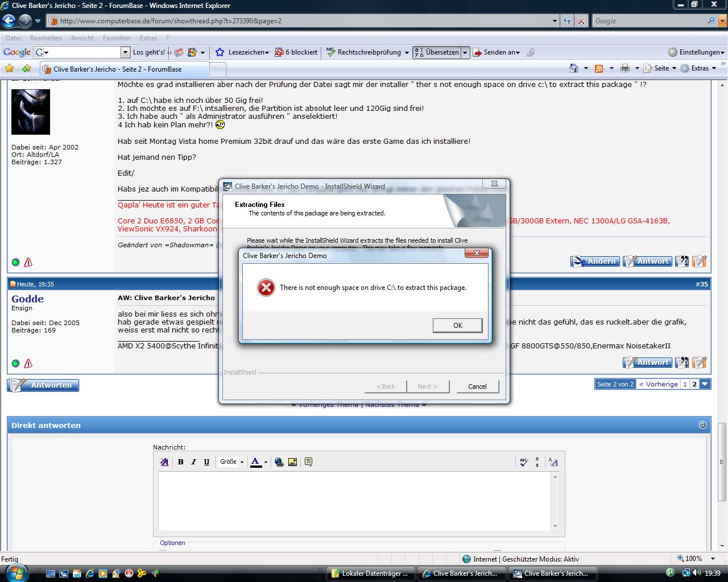Open the Größe font size dropdown
This screenshot has height=582, width=728.
(231, 462)
